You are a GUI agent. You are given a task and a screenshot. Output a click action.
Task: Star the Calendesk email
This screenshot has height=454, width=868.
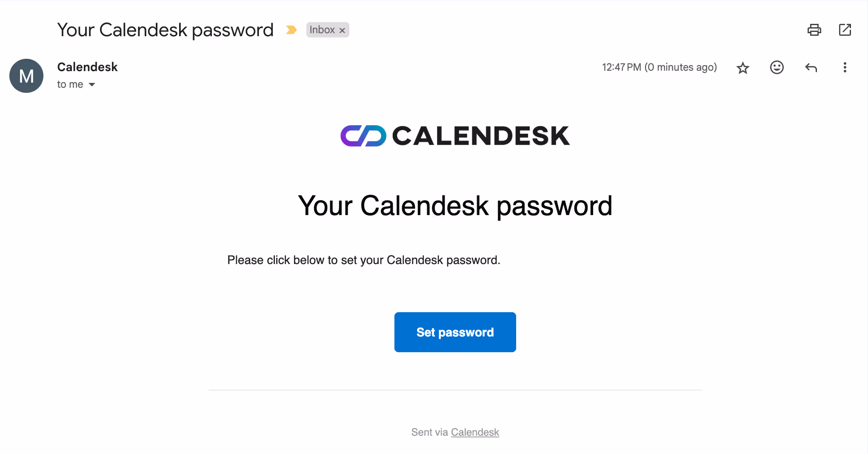tap(742, 67)
